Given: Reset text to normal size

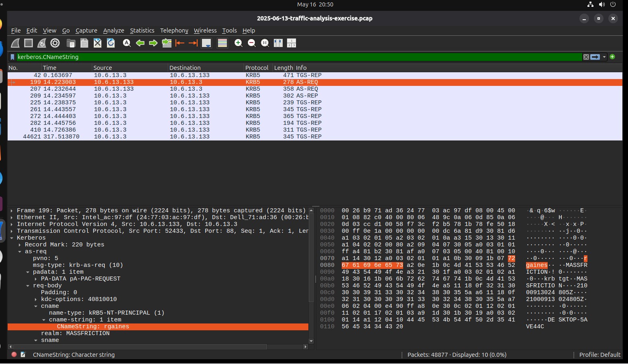Looking at the screenshot, I should tap(265, 43).
